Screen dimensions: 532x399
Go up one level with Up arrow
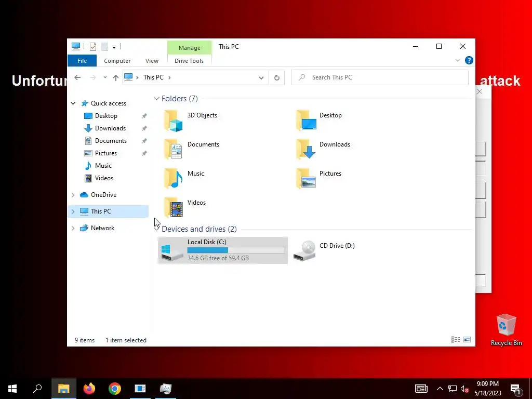(116, 78)
